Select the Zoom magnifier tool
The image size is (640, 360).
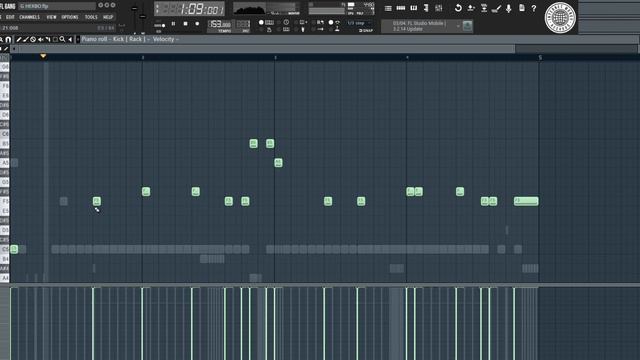click(62, 40)
